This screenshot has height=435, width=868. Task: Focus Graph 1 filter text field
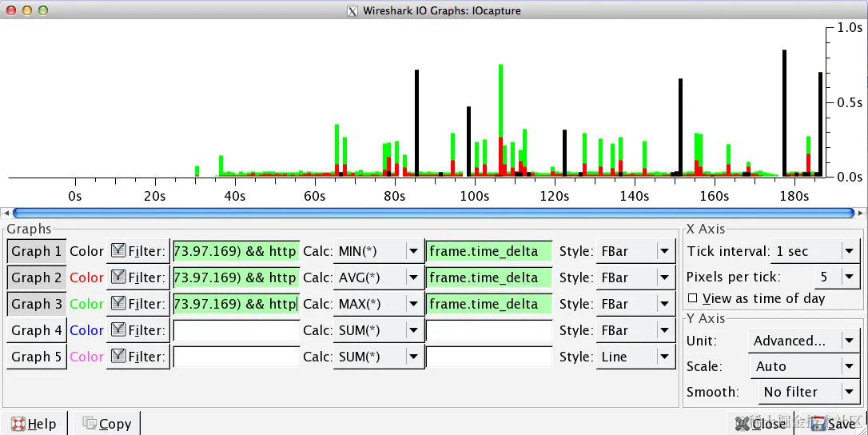[237, 251]
